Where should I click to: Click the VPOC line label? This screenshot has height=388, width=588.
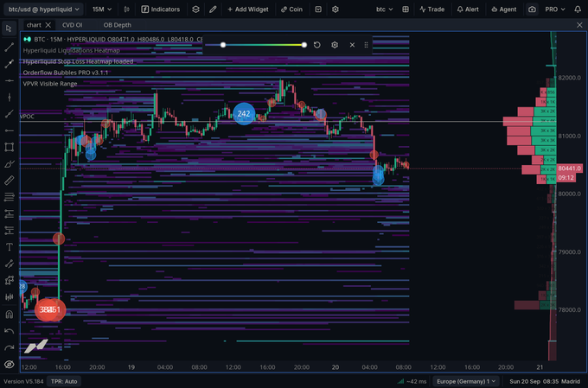point(27,117)
